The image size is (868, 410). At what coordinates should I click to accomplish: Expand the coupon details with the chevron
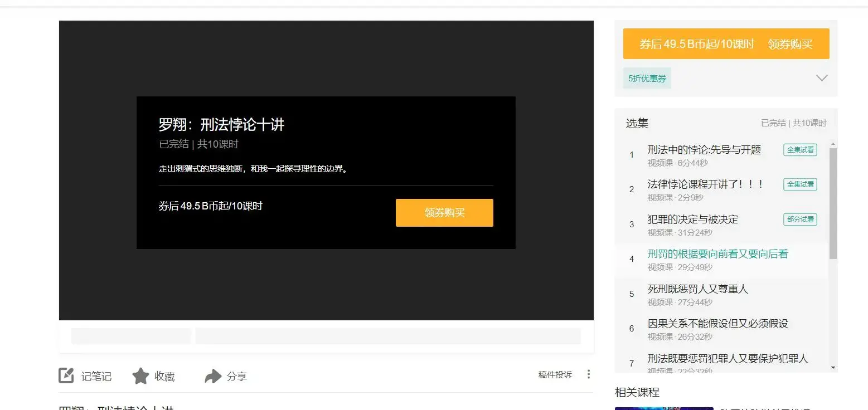(821, 78)
